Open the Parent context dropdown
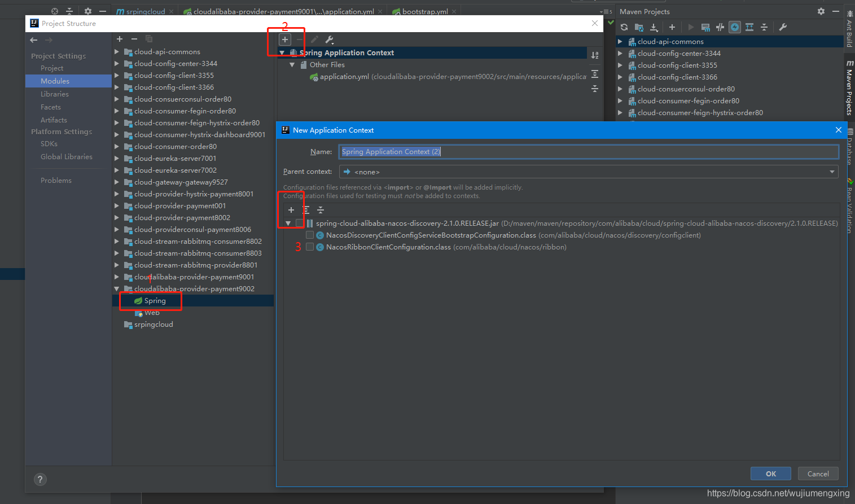Screen dimensions: 855x504 (832, 172)
